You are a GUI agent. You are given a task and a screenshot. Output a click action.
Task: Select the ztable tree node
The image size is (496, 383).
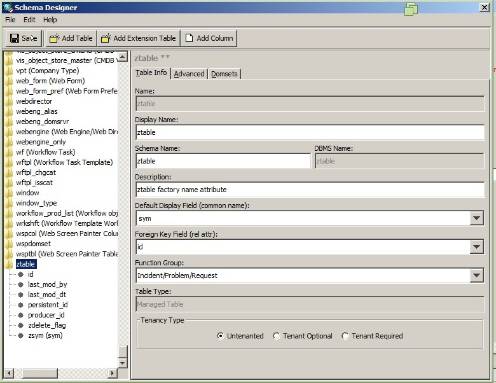point(26,264)
